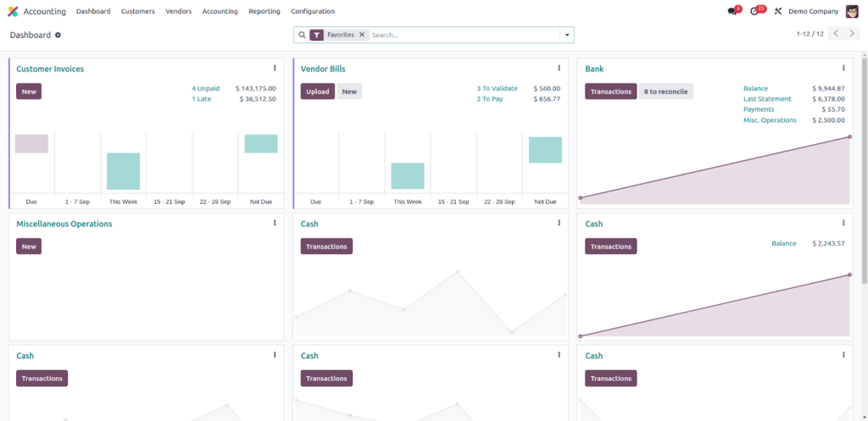Open the activities clock icon
This screenshot has height=421, width=868.
coord(754,11)
